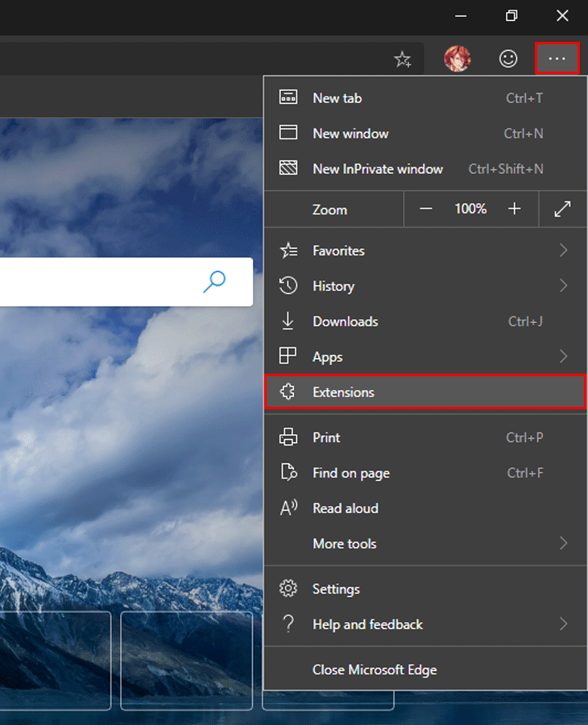Select New tab menu entry
Image resolution: width=588 pixels, height=725 pixels.
pyautogui.click(x=425, y=98)
